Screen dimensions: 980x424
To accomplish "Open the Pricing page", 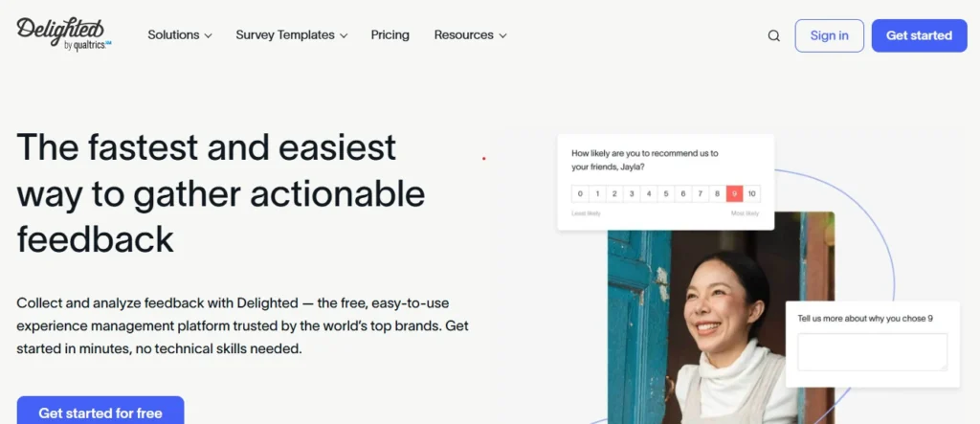I will tap(390, 35).
